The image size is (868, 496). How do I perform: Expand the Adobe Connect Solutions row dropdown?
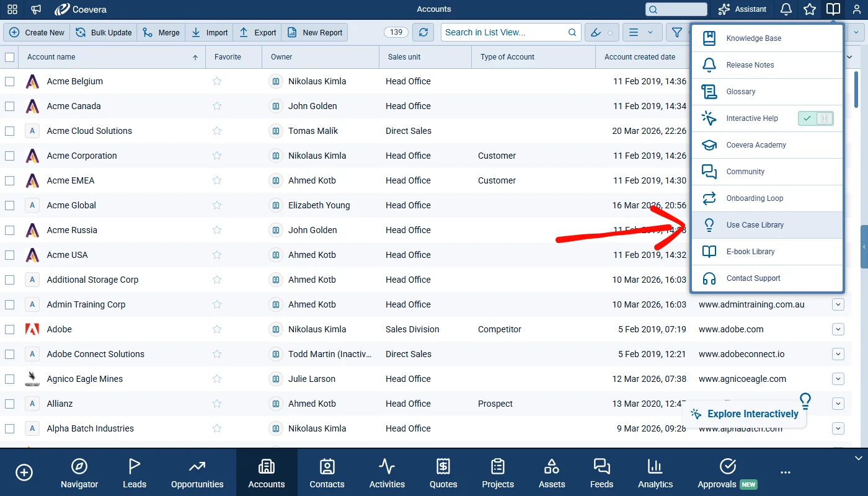[838, 354]
